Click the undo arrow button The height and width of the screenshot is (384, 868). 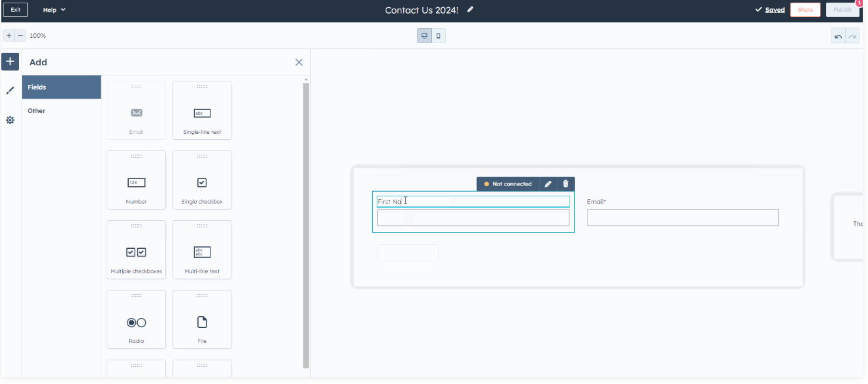838,36
